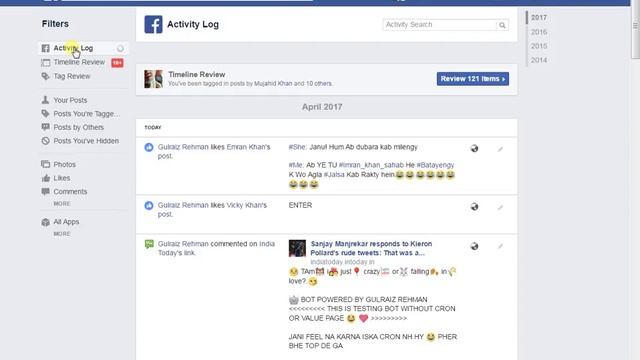Click the edit pencil for Emran Khan's post
The width and height of the screenshot is (640, 360).
coord(500,149)
